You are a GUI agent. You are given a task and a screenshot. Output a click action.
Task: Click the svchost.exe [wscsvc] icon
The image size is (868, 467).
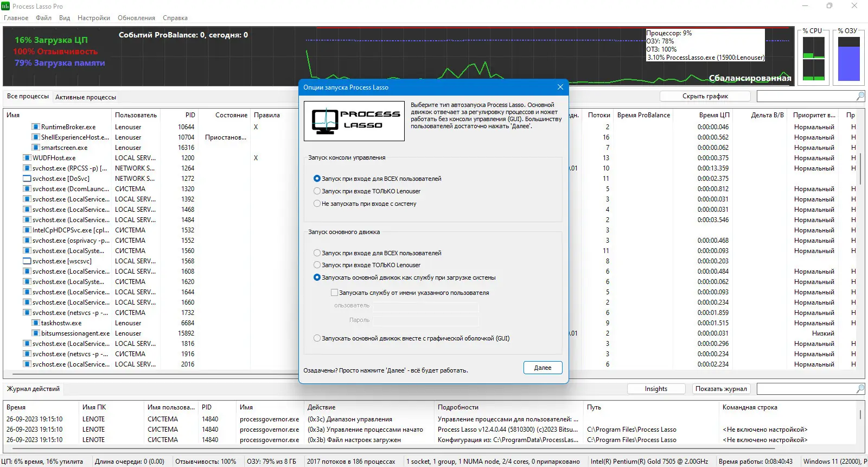27,261
